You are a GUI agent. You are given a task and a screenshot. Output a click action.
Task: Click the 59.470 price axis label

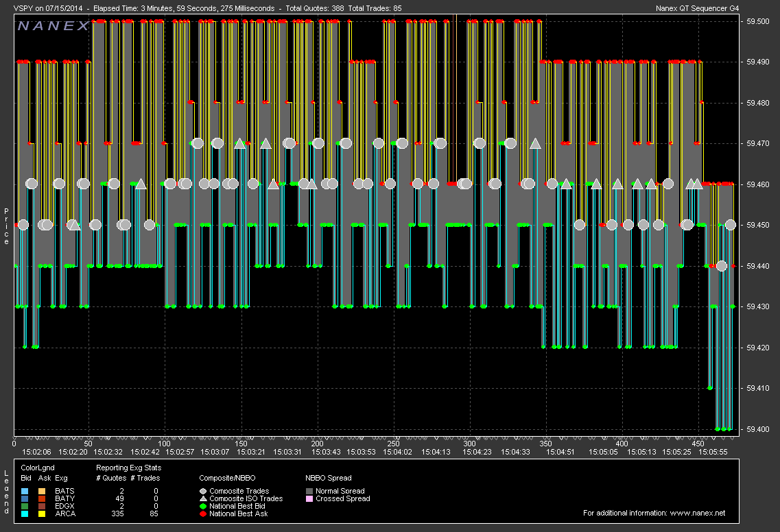[757, 144]
